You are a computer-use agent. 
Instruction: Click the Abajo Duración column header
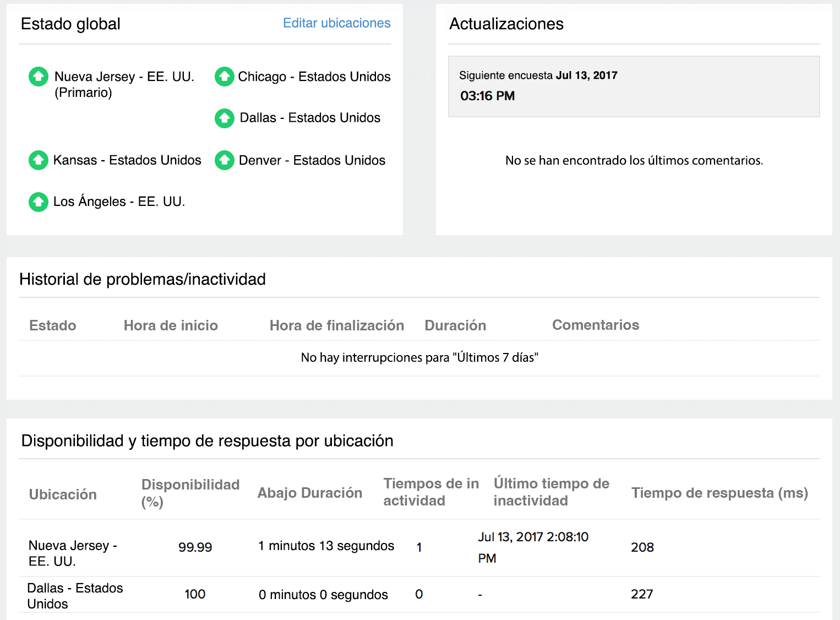coord(309,493)
